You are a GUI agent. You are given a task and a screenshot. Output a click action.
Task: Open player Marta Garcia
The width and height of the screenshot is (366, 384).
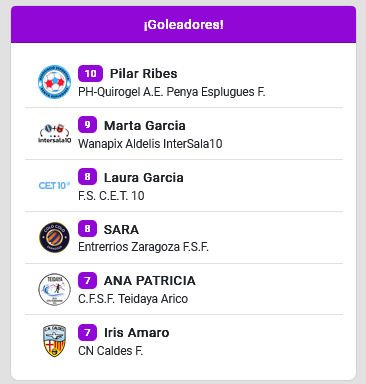click(x=145, y=126)
